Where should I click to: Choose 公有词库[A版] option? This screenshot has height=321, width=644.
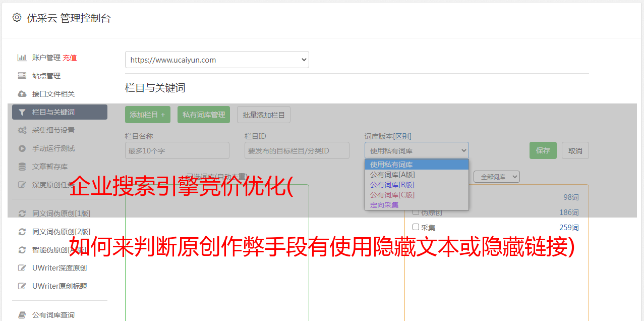coord(417,175)
